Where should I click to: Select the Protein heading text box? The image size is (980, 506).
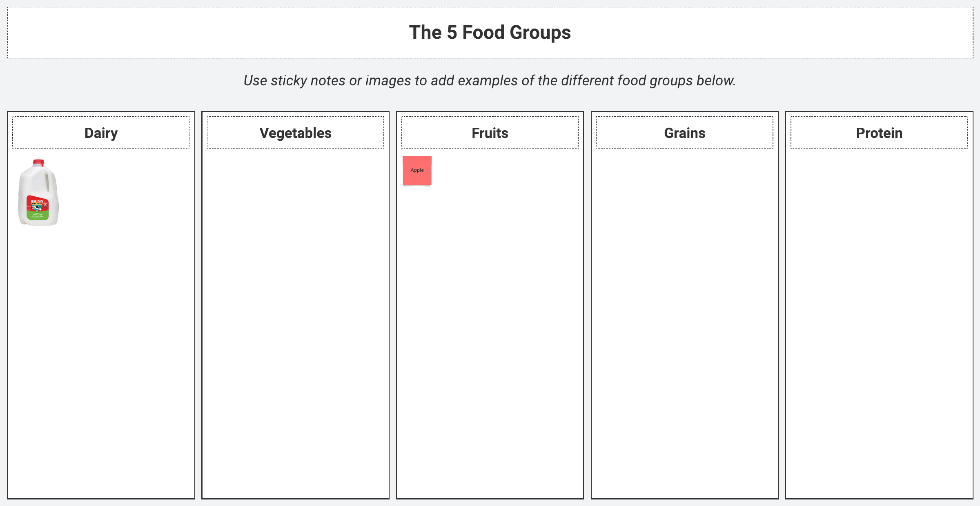[x=879, y=133]
